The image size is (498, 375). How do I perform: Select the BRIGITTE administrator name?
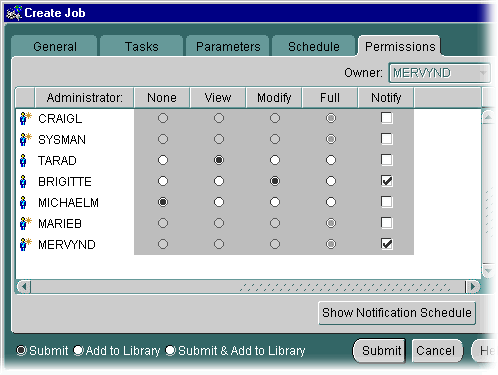tap(65, 182)
